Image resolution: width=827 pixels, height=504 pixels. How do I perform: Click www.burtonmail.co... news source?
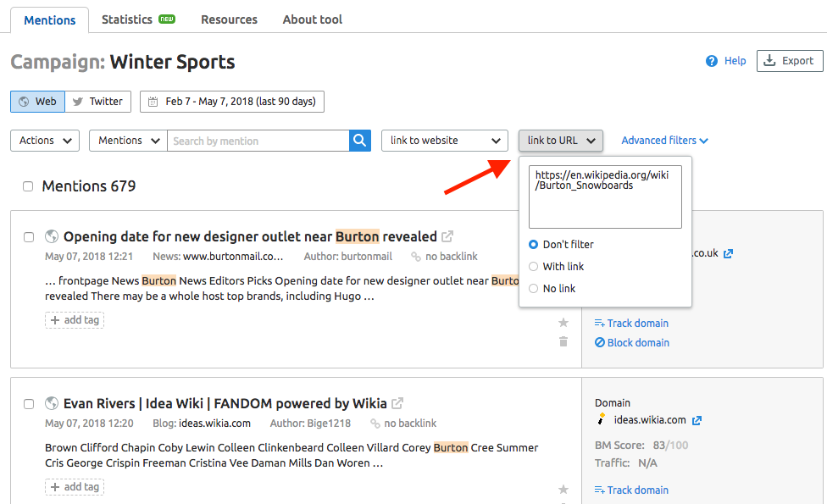click(x=233, y=257)
